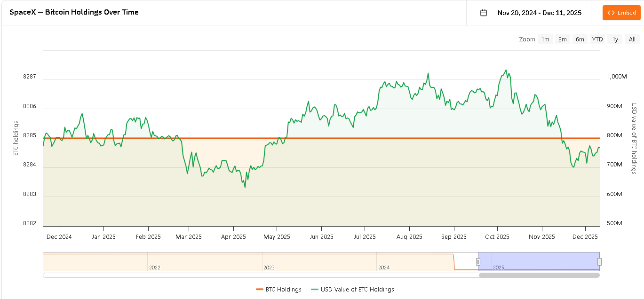The height and width of the screenshot is (299, 644).
Task: Click the highlighted 2025 navigator selection window
Action: pos(539,261)
